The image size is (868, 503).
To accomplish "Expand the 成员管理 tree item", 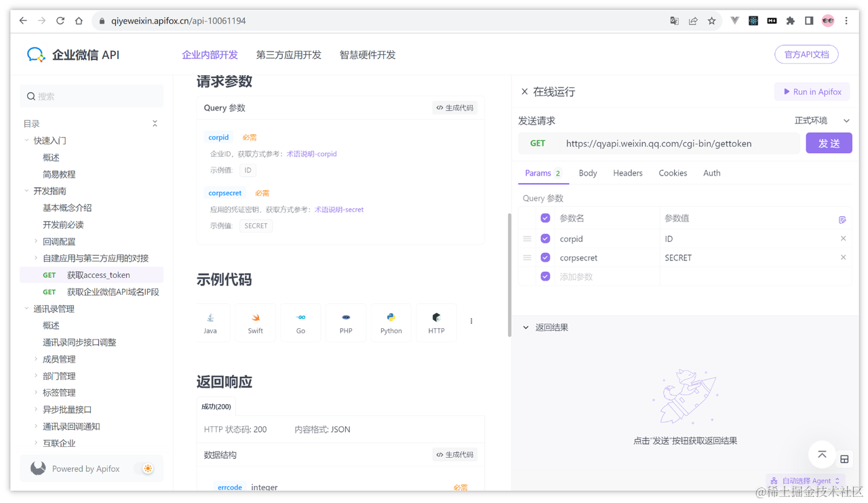I will [x=36, y=359].
